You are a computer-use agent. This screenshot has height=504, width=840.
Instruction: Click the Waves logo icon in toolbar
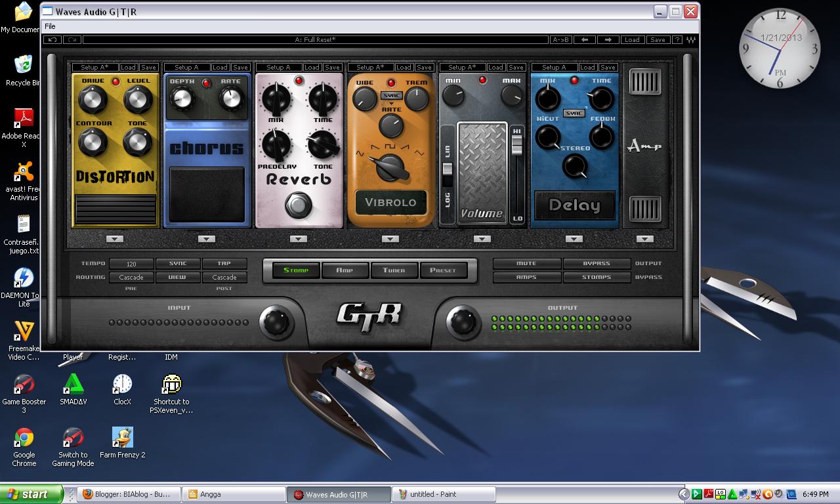[x=691, y=40]
